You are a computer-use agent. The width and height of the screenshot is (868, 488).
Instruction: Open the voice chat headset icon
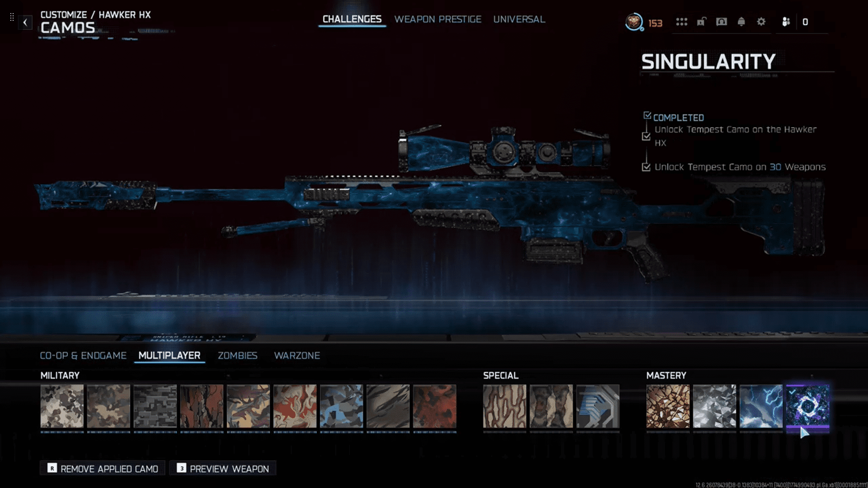[722, 22]
